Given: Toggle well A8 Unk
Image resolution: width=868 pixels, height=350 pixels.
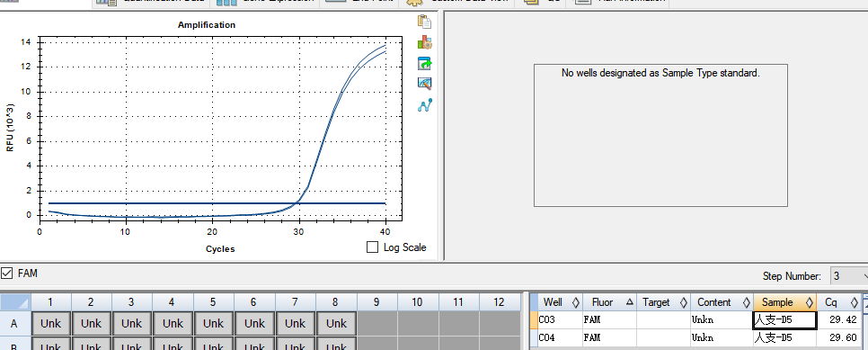Looking at the screenshot, I should click(x=336, y=323).
